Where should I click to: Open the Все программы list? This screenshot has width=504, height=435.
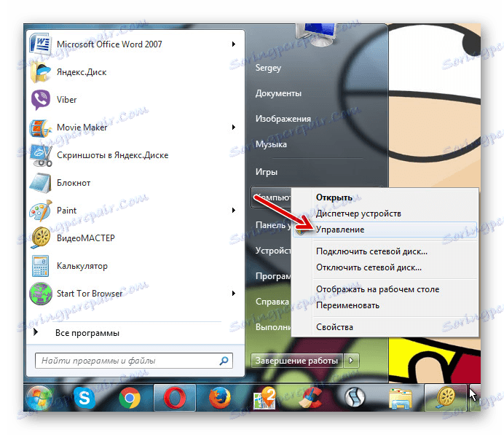point(87,333)
